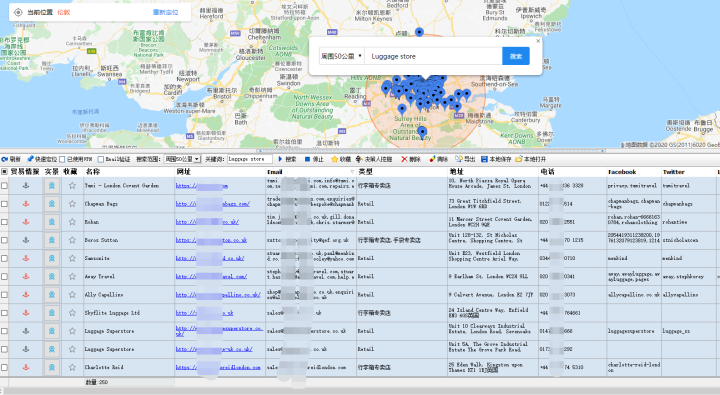Click the red 删除 delete toolbar icon
Image resolution: width=720 pixels, height=395 pixels.
[x=404, y=159]
